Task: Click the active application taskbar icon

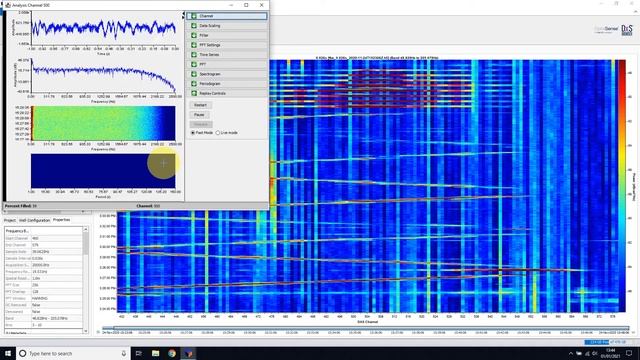Action: 189,353
